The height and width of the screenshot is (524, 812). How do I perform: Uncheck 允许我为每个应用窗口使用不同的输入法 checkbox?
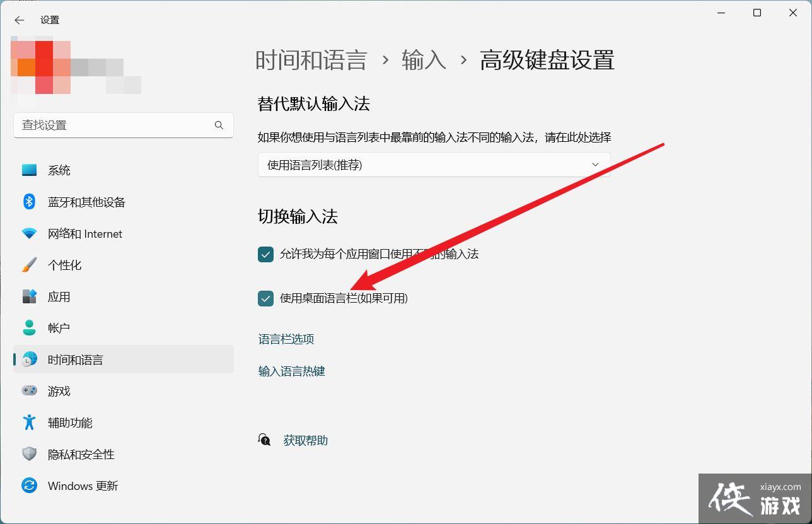pos(265,254)
